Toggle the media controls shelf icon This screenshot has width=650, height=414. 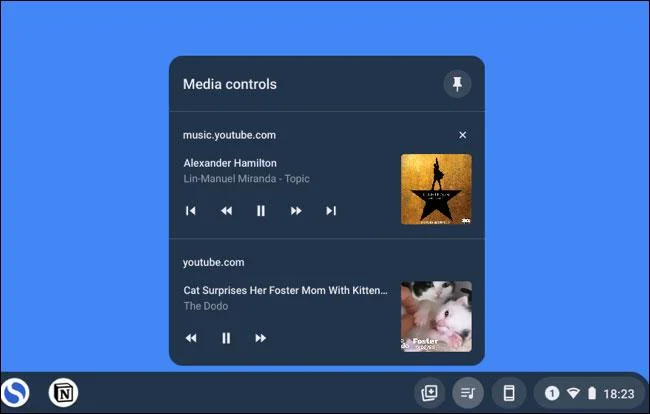click(468, 392)
